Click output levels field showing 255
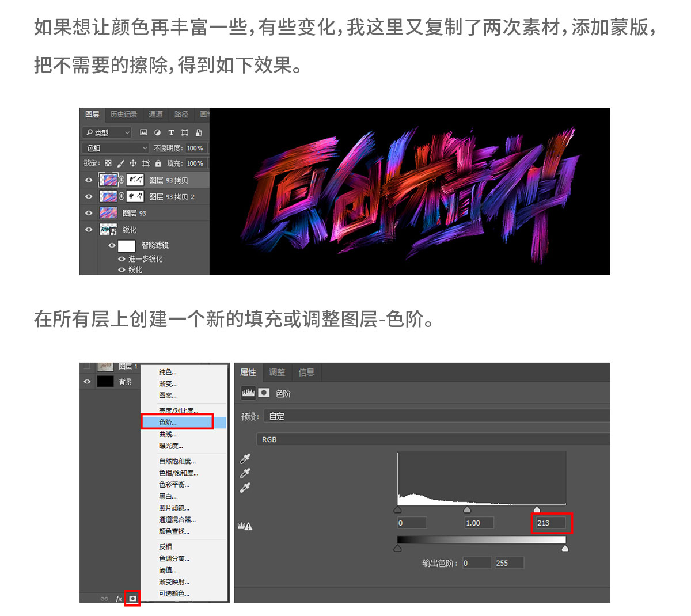The width and height of the screenshot is (691, 616). pyautogui.click(x=508, y=563)
